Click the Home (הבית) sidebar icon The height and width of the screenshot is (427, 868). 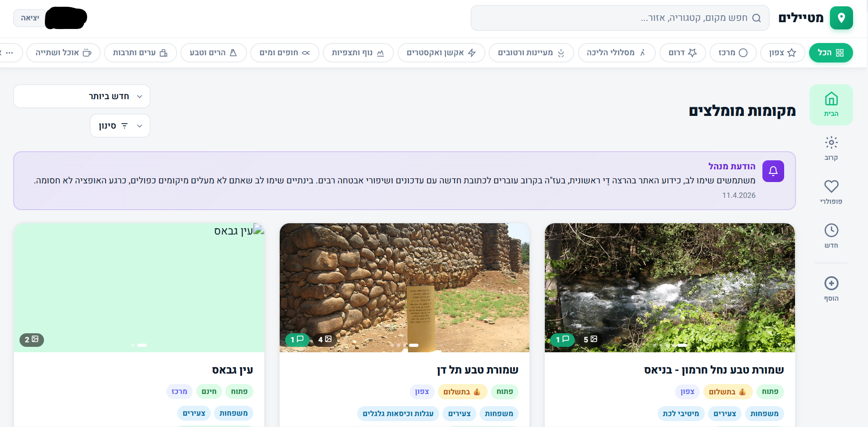point(831,105)
